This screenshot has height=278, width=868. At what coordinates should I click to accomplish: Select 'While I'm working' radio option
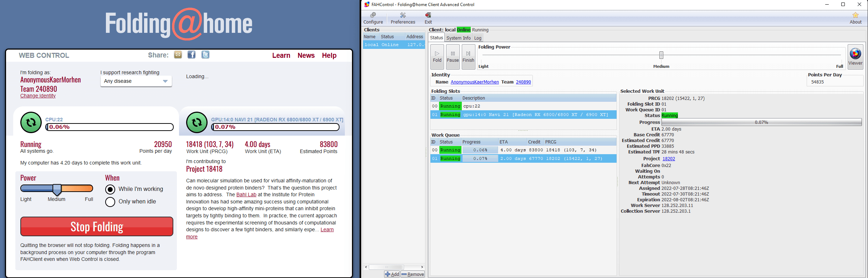tap(110, 189)
